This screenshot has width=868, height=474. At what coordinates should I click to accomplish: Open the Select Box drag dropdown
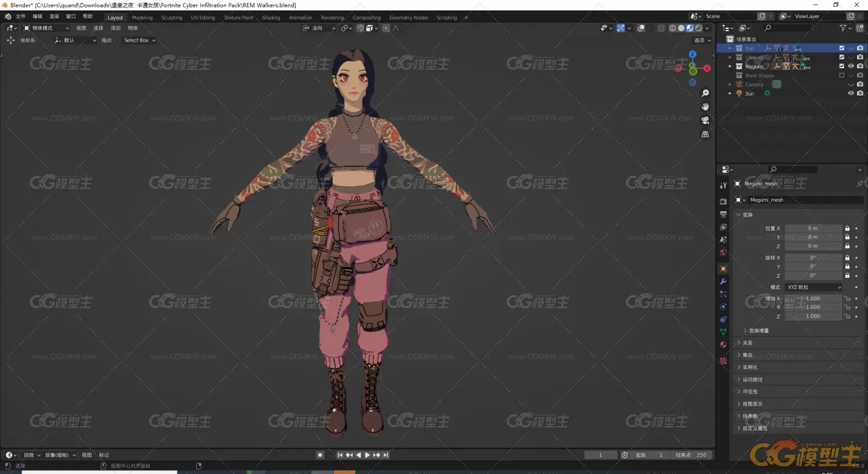pyautogui.click(x=139, y=41)
